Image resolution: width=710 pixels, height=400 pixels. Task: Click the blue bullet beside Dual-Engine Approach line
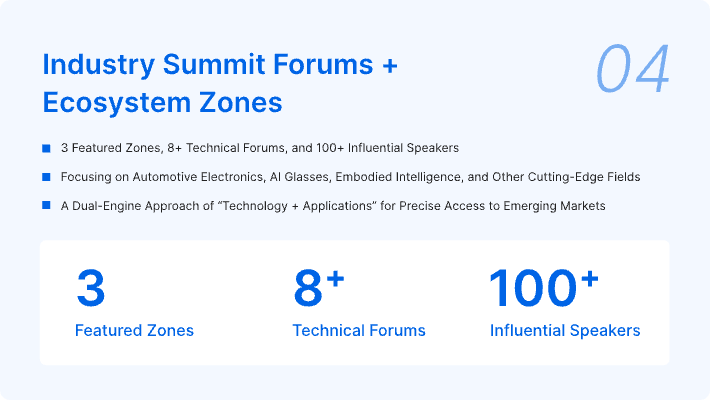point(46,206)
